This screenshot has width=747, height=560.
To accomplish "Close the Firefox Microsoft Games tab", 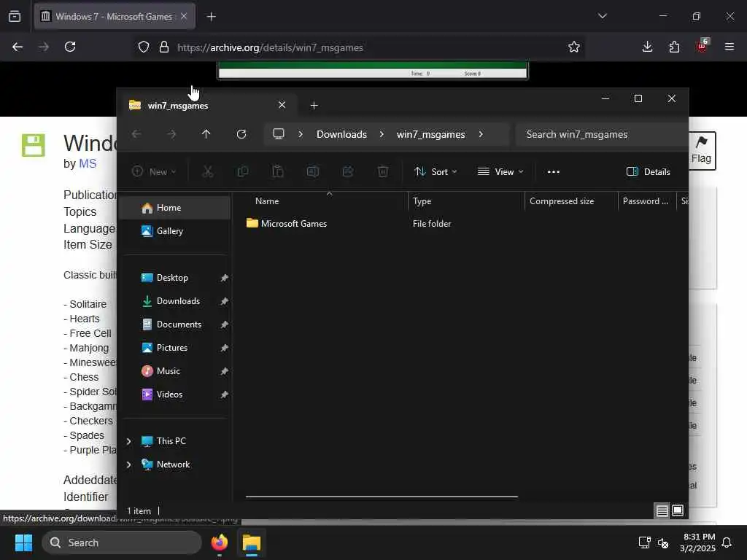I will click(184, 16).
